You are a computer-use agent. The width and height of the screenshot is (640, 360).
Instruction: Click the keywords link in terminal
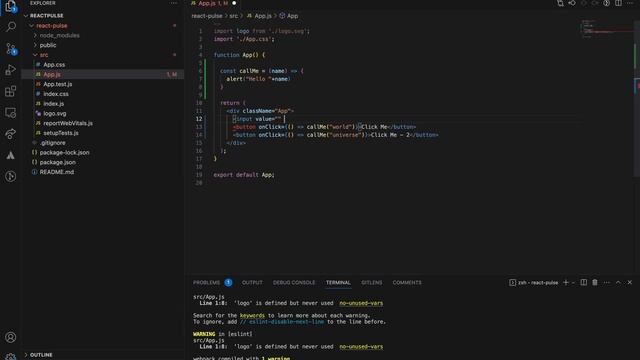252,316
